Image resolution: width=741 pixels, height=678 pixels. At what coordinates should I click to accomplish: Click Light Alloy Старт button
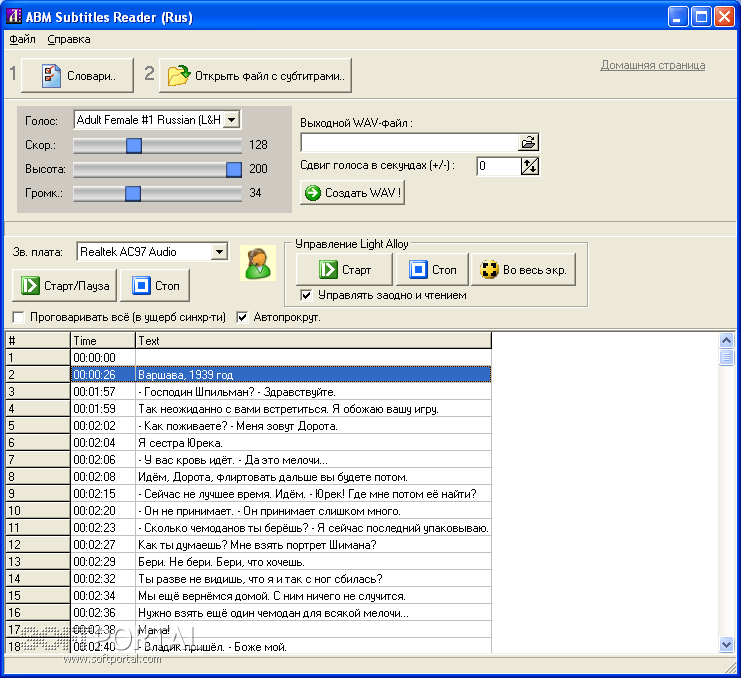pyautogui.click(x=345, y=270)
